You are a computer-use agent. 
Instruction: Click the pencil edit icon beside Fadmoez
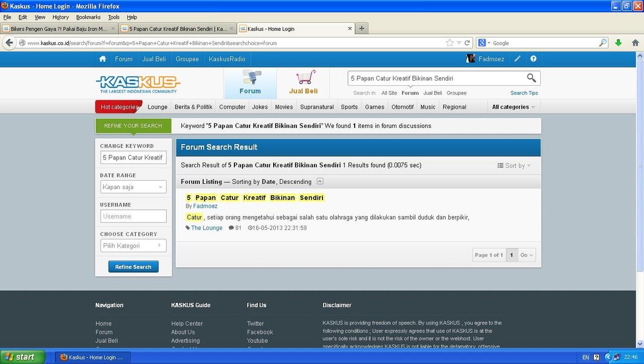[x=517, y=59]
